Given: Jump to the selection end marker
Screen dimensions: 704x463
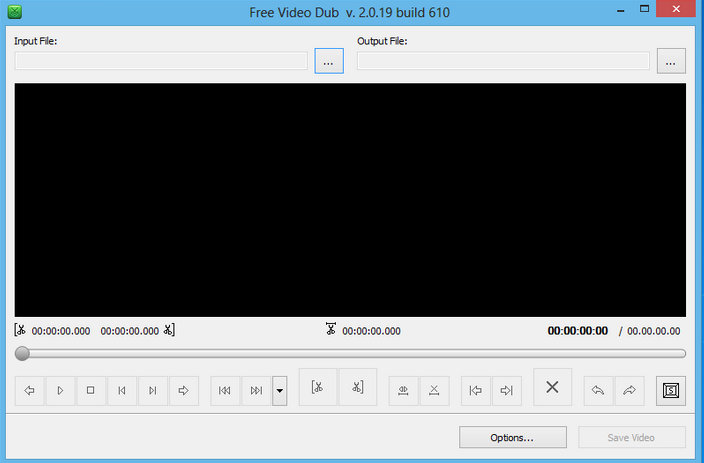Looking at the screenshot, I should click(507, 391).
